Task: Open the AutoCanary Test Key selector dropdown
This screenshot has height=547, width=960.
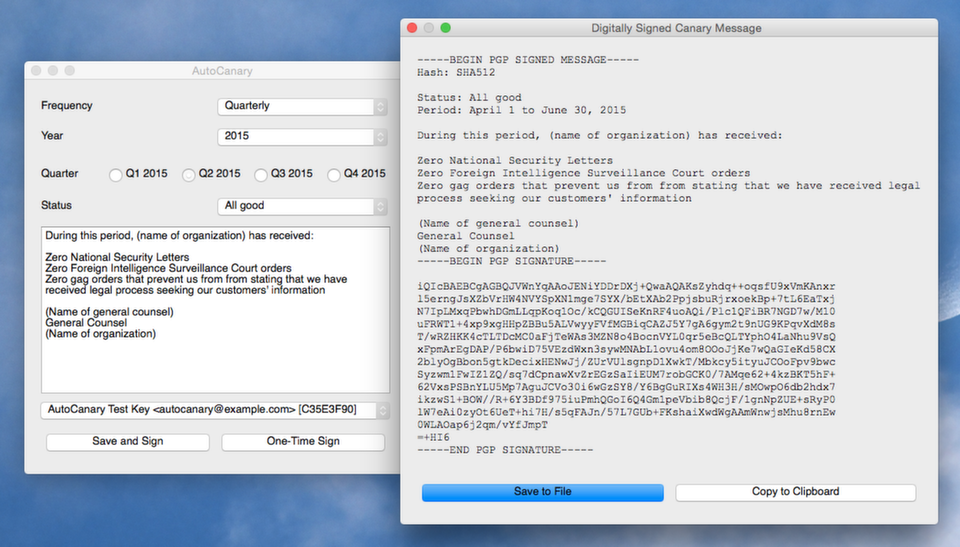Action: [215, 410]
